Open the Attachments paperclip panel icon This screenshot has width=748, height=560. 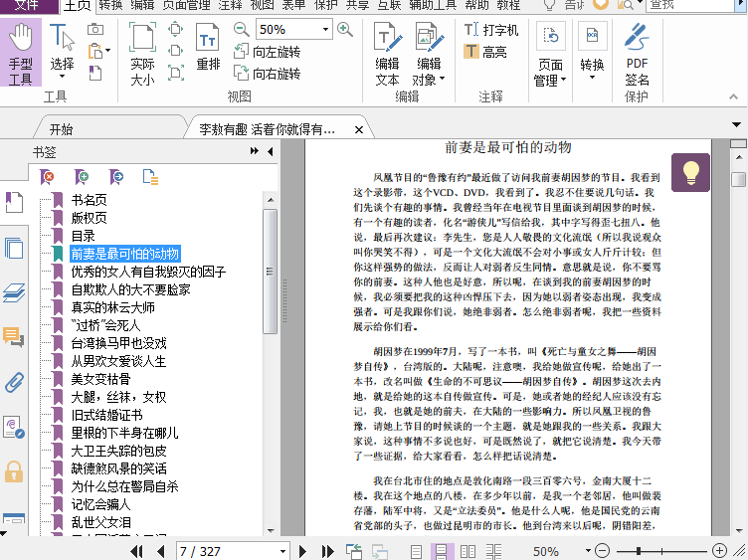click(x=14, y=382)
